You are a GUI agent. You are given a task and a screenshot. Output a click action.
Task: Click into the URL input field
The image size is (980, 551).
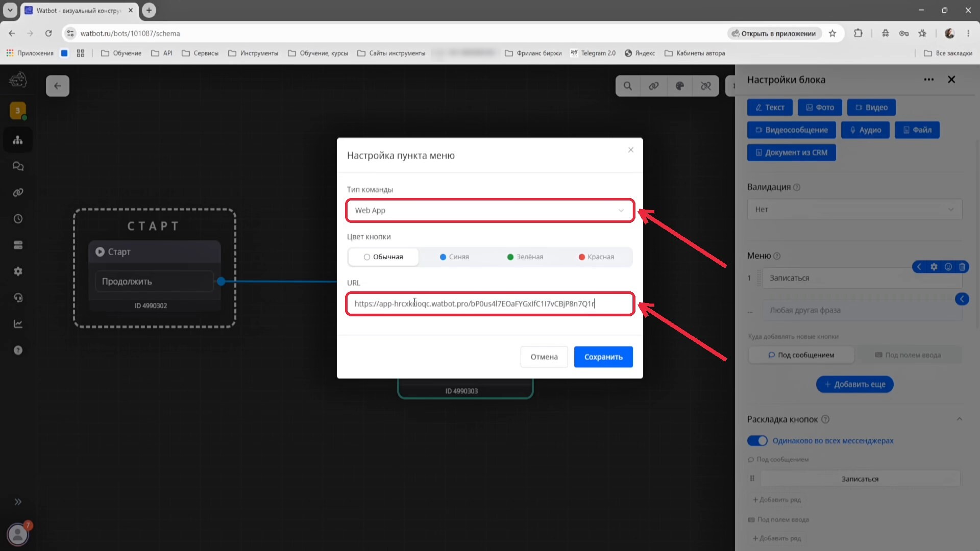(489, 304)
